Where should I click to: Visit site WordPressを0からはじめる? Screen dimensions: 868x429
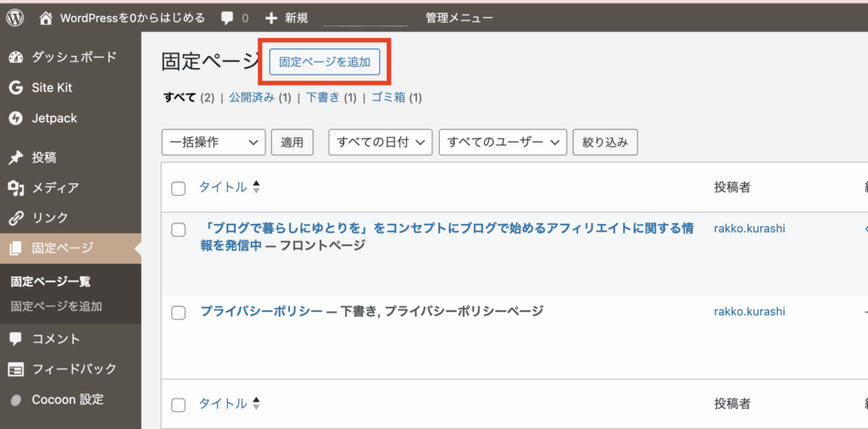click(x=132, y=19)
